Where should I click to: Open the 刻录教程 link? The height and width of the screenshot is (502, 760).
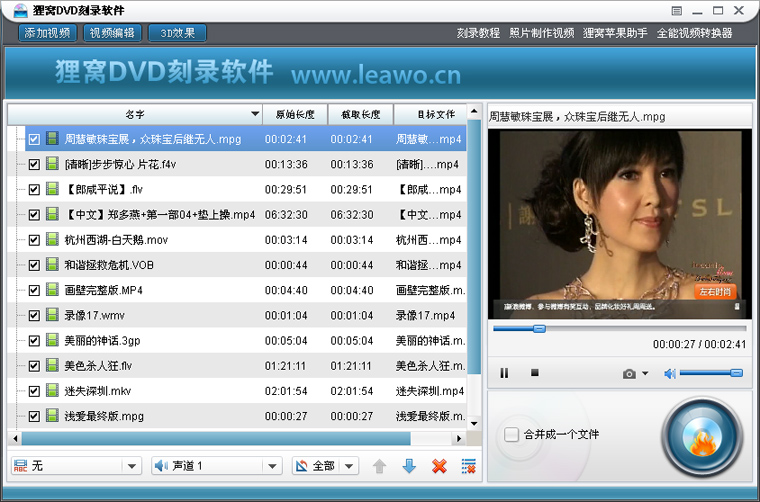[478, 33]
